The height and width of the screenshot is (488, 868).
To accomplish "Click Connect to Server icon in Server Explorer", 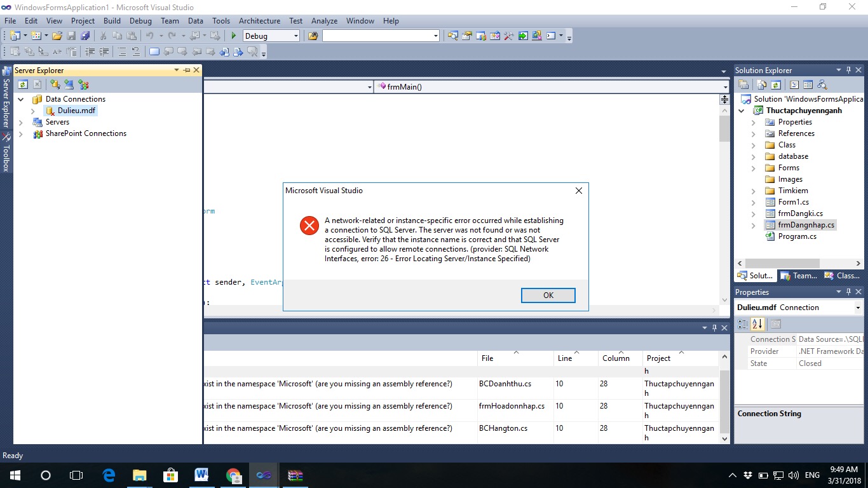I will pos(69,84).
